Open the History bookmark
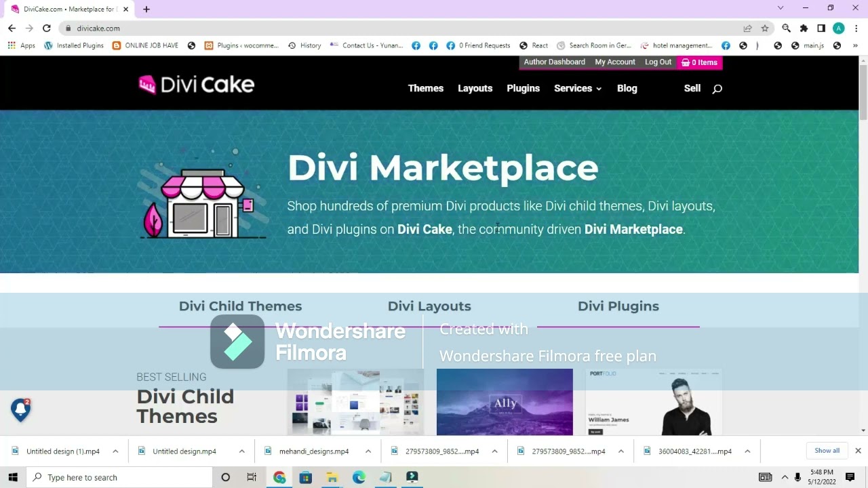The height and width of the screenshot is (488, 868). (x=304, y=45)
